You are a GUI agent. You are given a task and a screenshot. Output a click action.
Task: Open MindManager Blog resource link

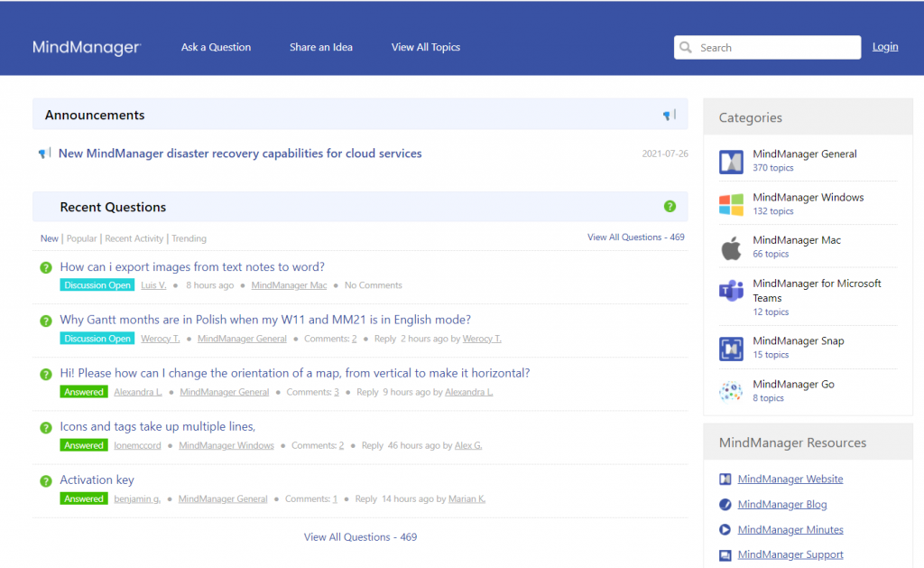click(782, 504)
